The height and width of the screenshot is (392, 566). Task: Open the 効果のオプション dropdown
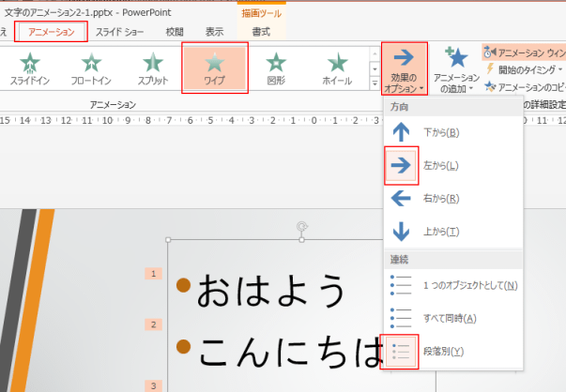405,68
